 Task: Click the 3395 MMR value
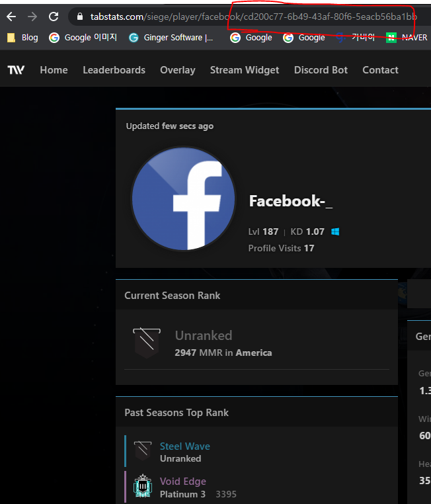click(226, 494)
